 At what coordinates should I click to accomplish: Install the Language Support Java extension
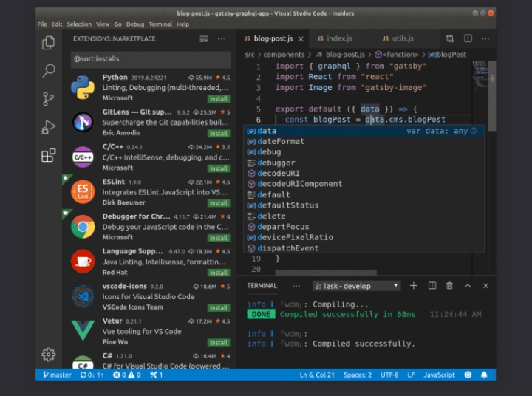click(219, 273)
